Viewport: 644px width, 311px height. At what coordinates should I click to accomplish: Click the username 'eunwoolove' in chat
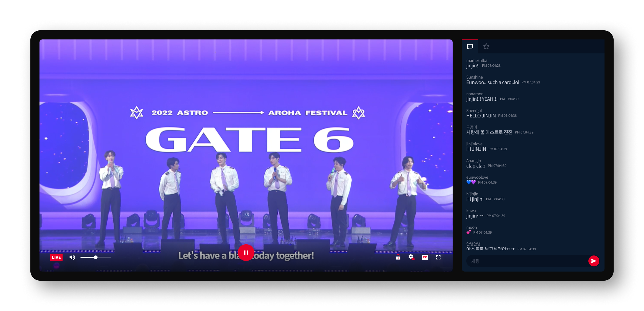point(477,177)
